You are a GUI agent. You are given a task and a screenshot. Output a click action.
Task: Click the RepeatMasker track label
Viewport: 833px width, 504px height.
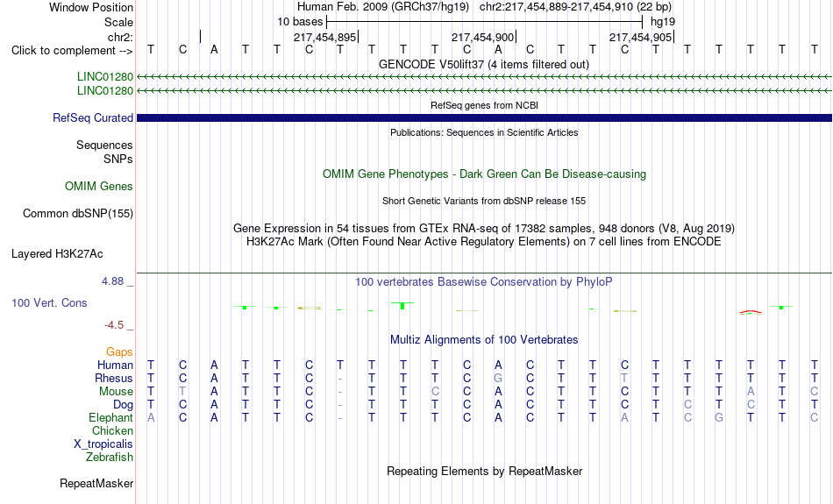[x=96, y=483]
